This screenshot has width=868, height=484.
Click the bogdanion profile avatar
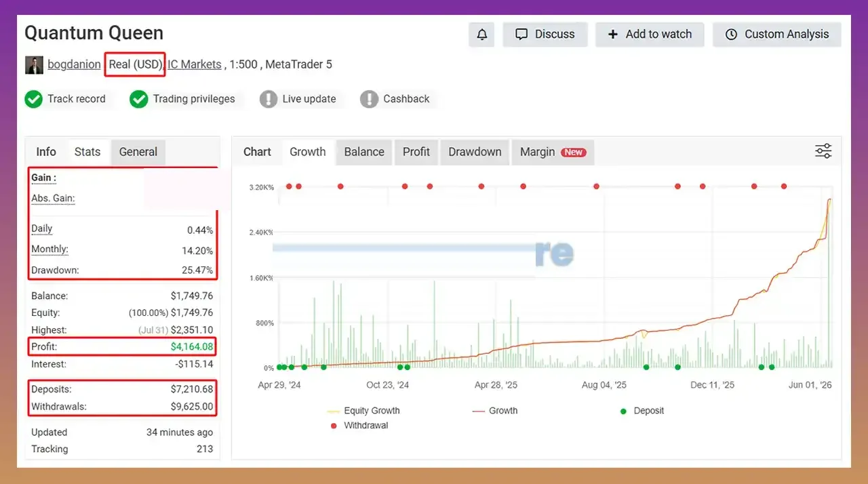(34, 65)
